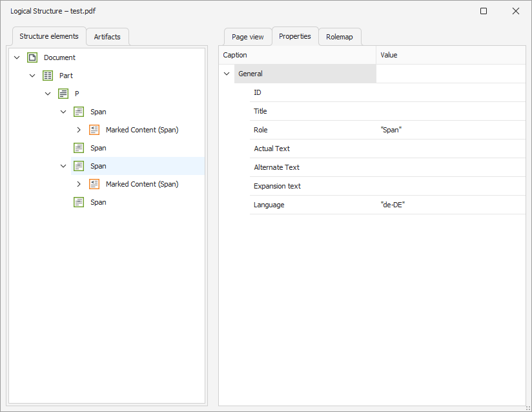Open the Rolemap tab
The image size is (532, 412).
[340, 37]
